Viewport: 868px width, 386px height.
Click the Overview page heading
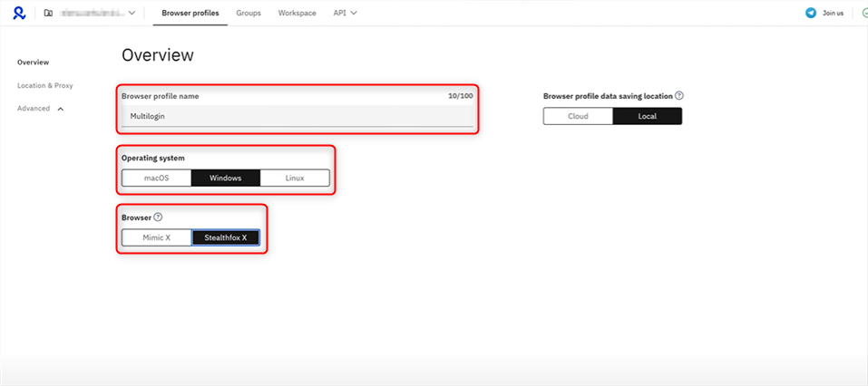coord(158,54)
